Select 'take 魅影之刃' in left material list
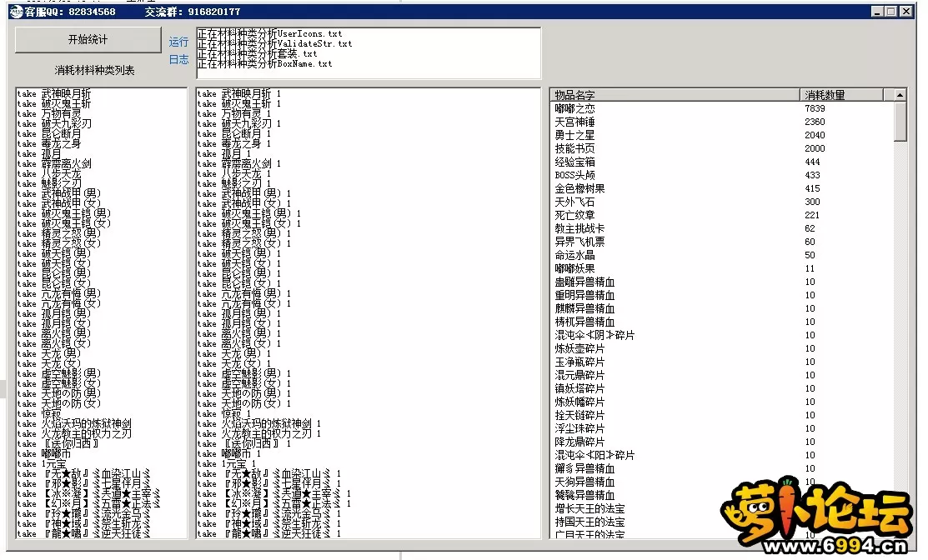 tap(49, 184)
